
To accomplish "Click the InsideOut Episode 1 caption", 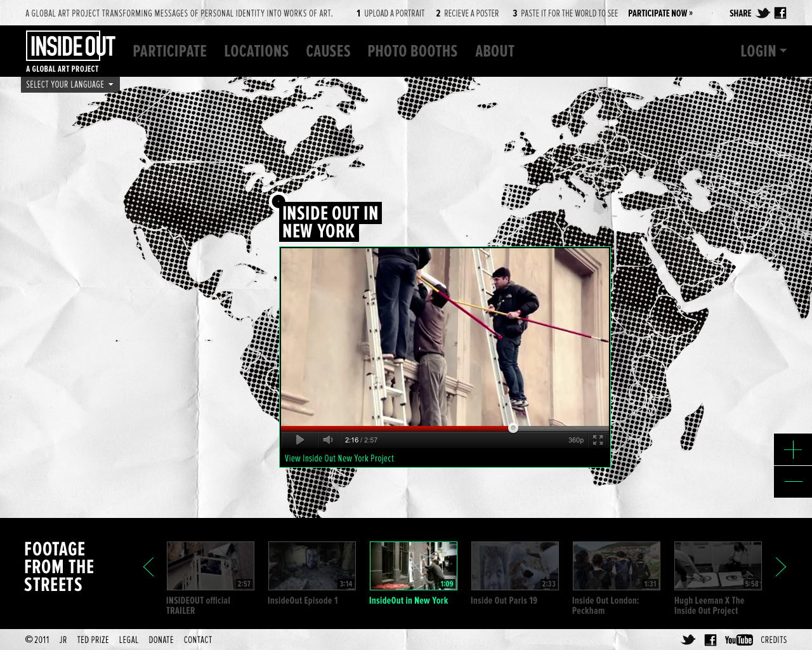I will point(303,600).
